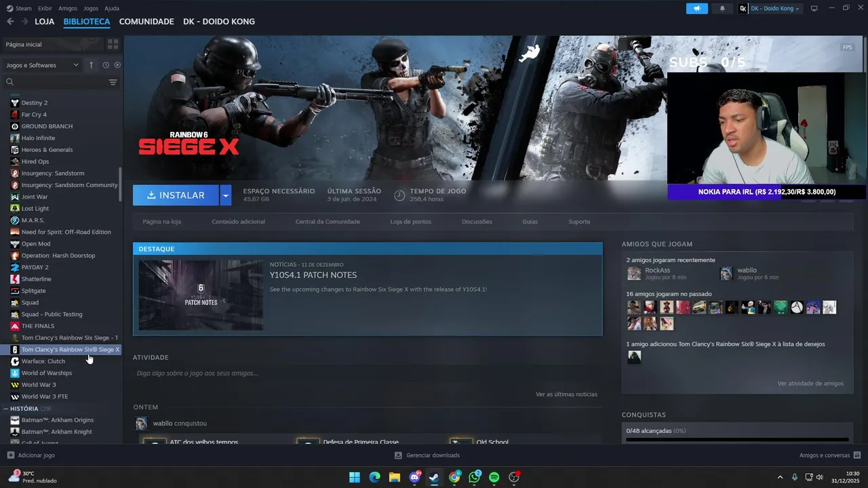
Task: Open the Discussões link
Action: click(x=477, y=222)
